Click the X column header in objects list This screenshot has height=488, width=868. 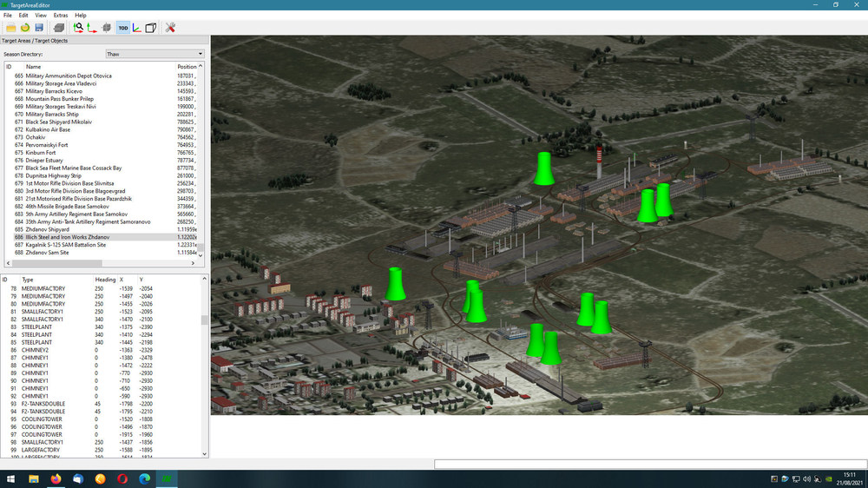pyautogui.click(x=122, y=280)
